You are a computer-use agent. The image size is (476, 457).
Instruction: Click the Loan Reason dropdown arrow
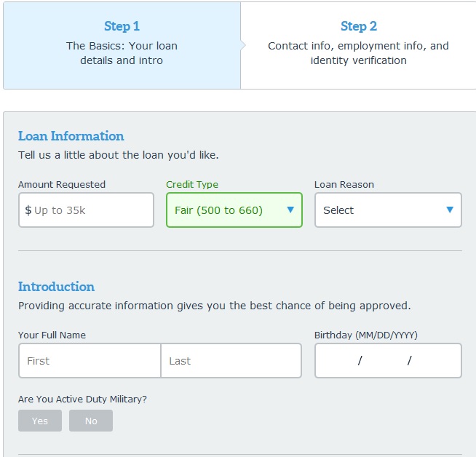coord(450,210)
